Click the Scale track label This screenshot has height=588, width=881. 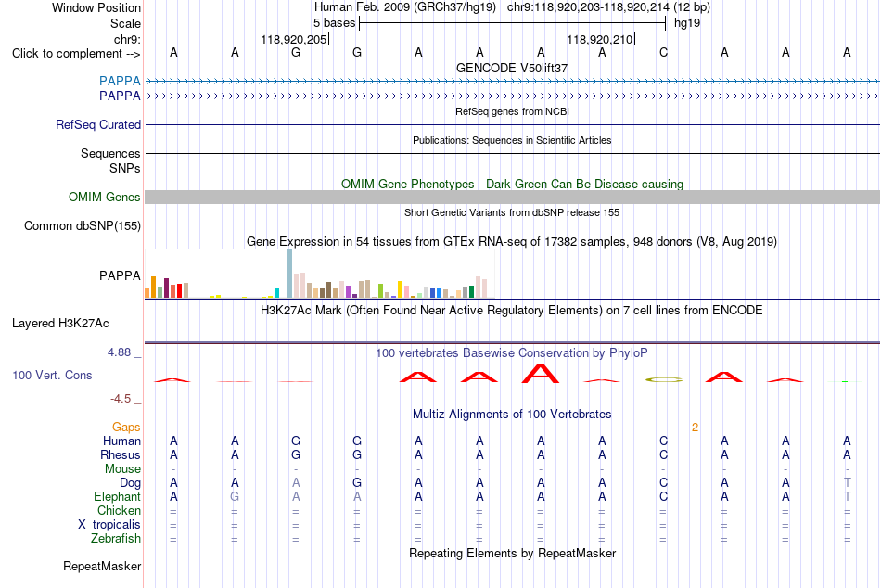click(125, 23)
